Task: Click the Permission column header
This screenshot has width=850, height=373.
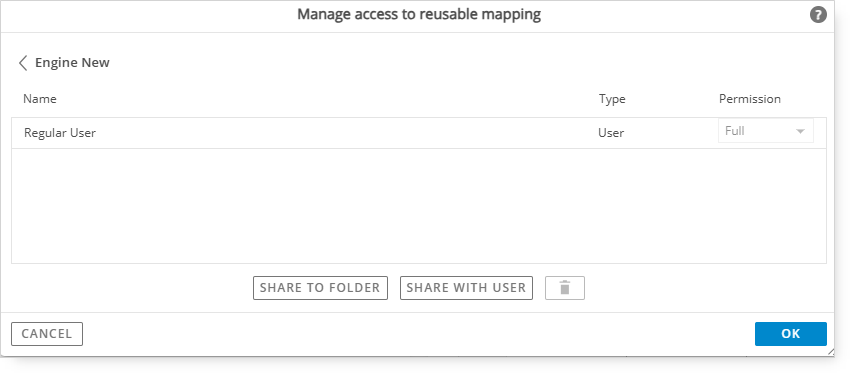Action: 750,99
